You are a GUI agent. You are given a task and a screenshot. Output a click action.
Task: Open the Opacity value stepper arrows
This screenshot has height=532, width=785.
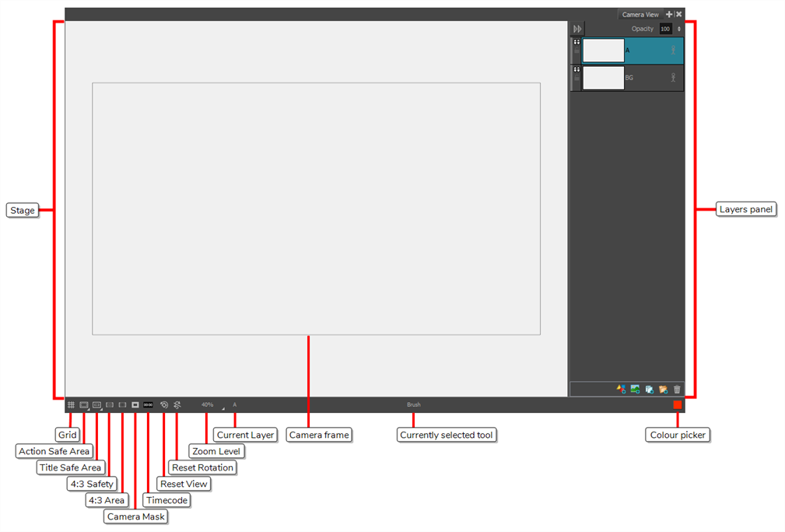(x=678, y=28)
